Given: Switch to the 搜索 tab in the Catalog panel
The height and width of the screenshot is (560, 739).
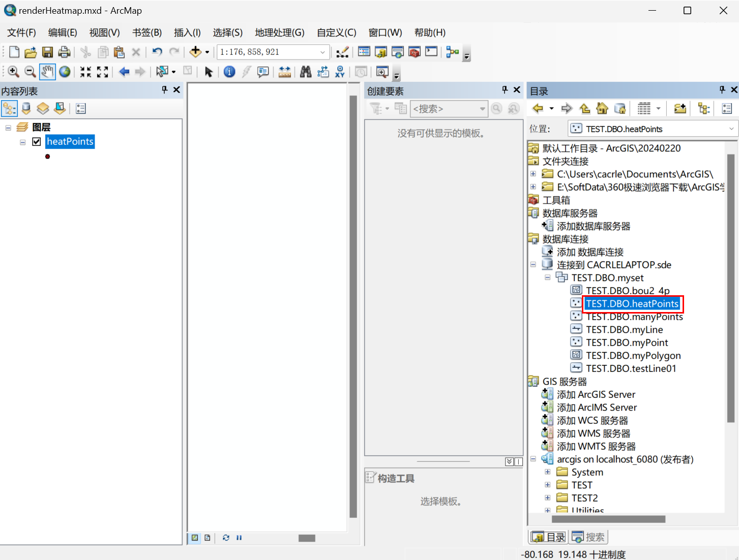Looking at the screenshot, I should [588, 536].
